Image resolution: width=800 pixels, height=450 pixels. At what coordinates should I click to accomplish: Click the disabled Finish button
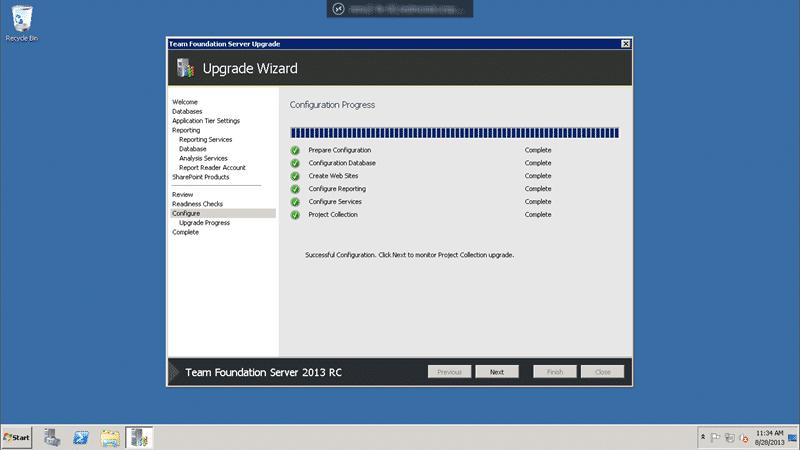tap(555, 372)
